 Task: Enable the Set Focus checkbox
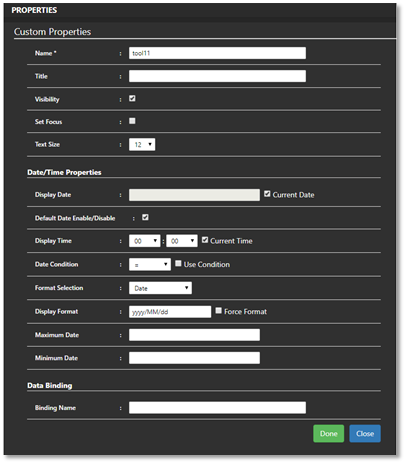tap(132, 121)
